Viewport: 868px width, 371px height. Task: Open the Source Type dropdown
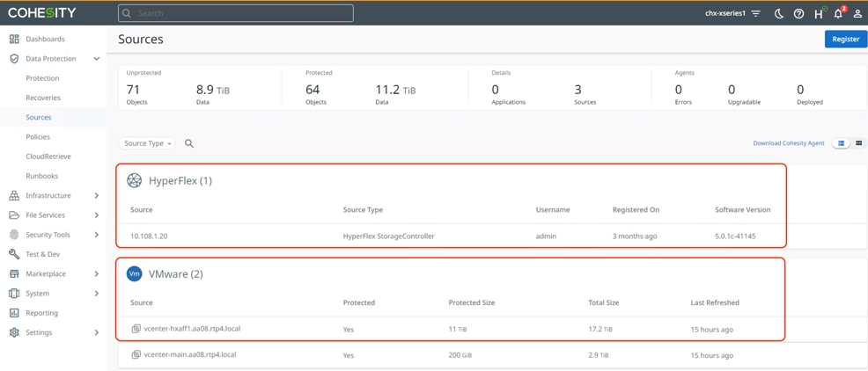(147, 143)
